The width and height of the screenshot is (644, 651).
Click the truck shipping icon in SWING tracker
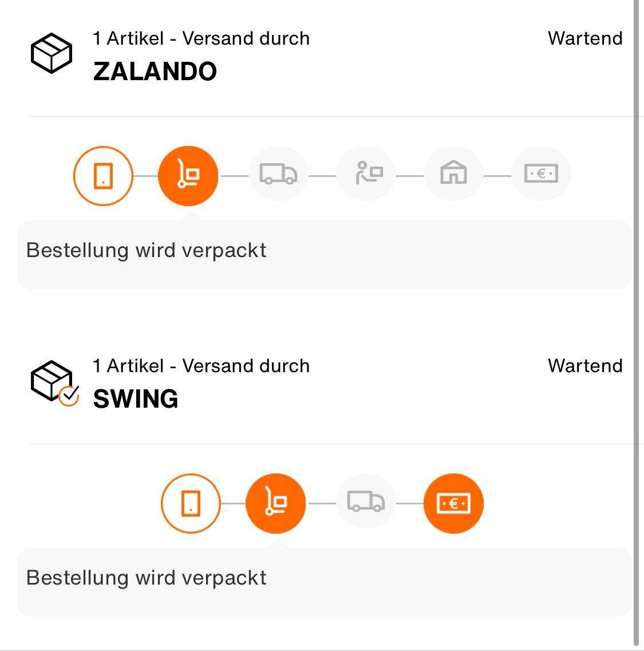tap(365, 503)
